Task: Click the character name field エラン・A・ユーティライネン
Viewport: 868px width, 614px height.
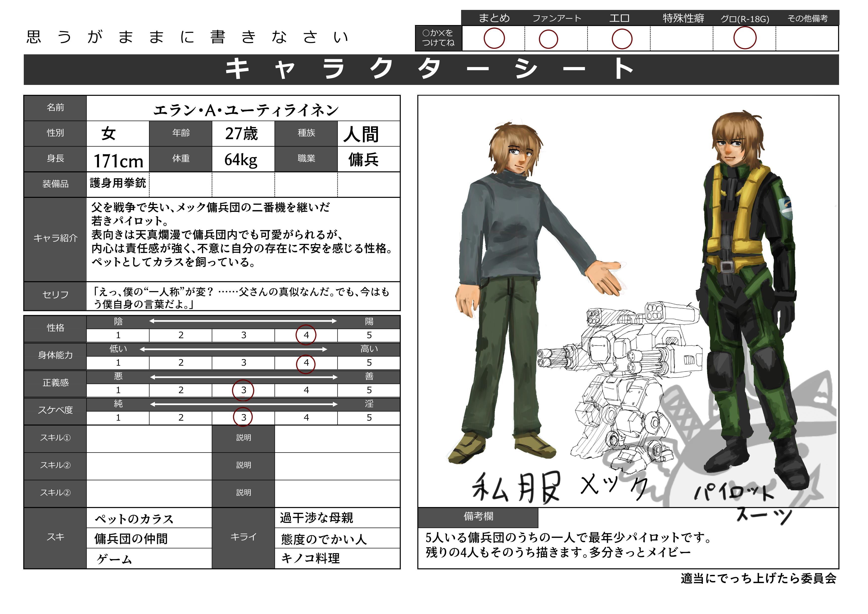Action: pos(246,110)
